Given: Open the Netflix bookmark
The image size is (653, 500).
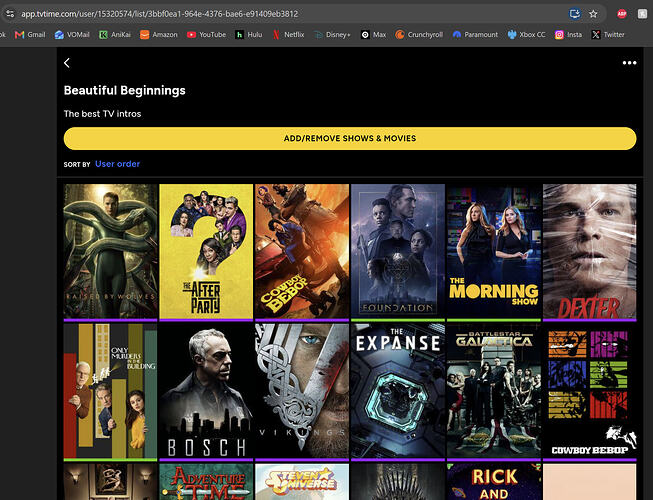Looking at the screenshot, I should tap(288, 35).
